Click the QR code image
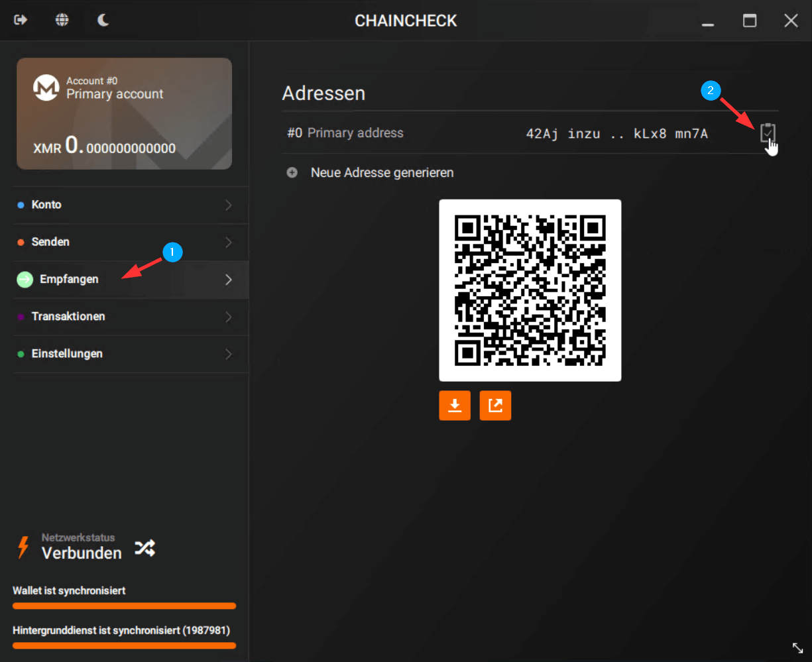Viewport: 812px width, 662px height. pyautogui.click(x=530, y=290)
